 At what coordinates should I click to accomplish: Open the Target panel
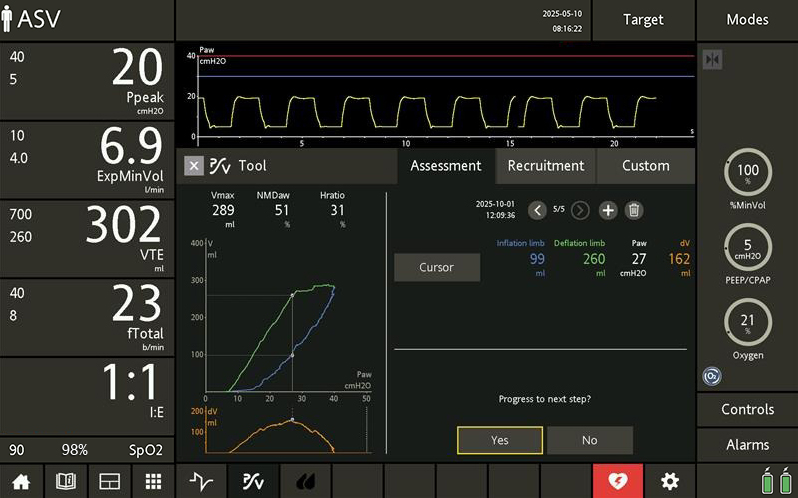pyautogui.click(x=643, y=20)
